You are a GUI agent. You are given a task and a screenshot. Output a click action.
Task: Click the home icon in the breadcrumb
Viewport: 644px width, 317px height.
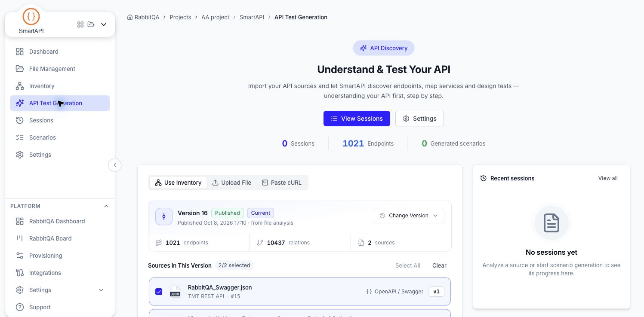pos(130,17)
